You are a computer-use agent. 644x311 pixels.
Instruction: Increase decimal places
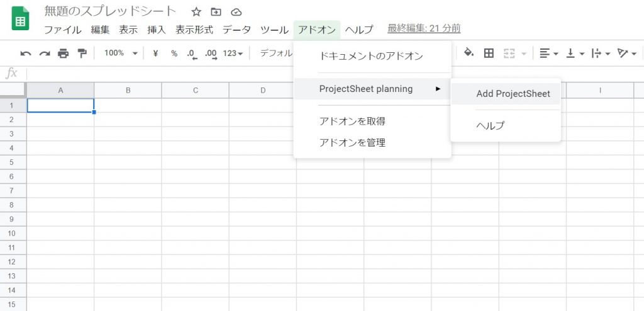211,54
